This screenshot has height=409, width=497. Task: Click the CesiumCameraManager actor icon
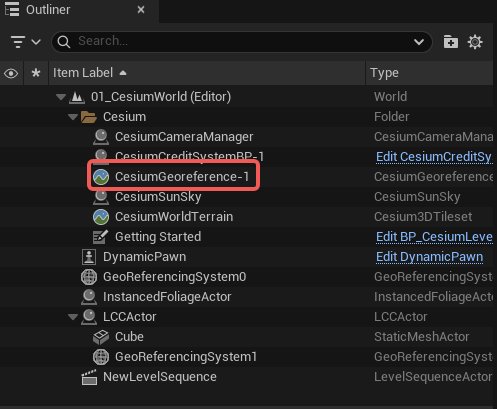coord(101,137)
